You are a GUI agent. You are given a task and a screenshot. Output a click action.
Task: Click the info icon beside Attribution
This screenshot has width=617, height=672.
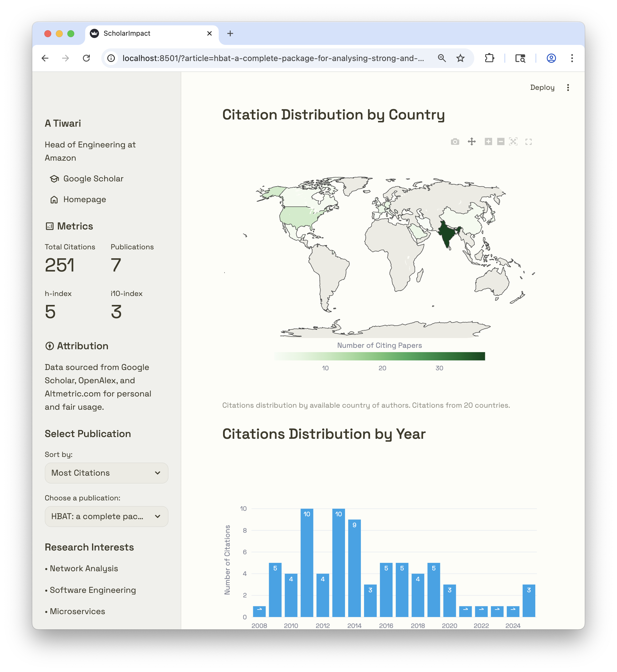49,346
